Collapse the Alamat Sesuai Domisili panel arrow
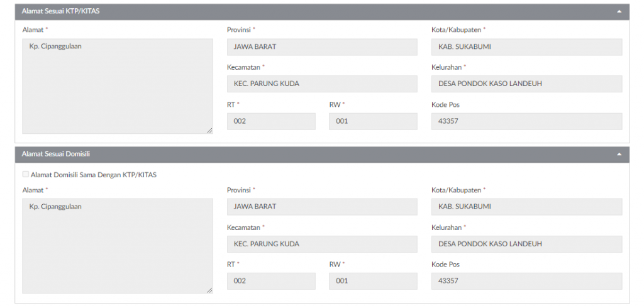 click(x=619, y=155)
